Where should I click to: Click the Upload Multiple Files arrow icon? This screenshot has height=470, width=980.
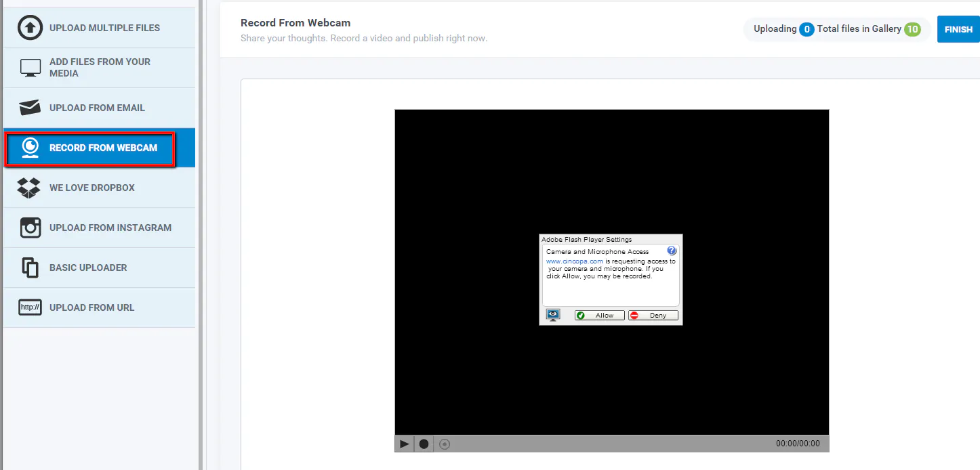30,28
